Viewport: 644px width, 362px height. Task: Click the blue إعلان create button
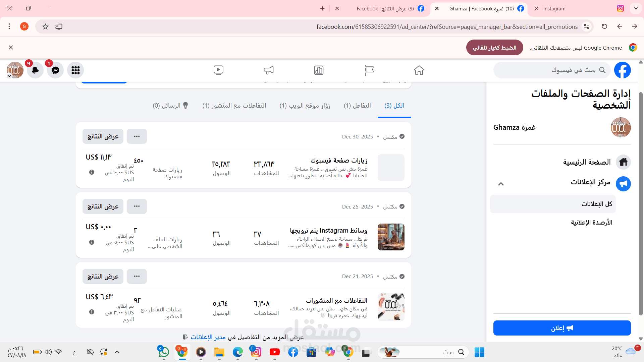(x=562, y=328)
